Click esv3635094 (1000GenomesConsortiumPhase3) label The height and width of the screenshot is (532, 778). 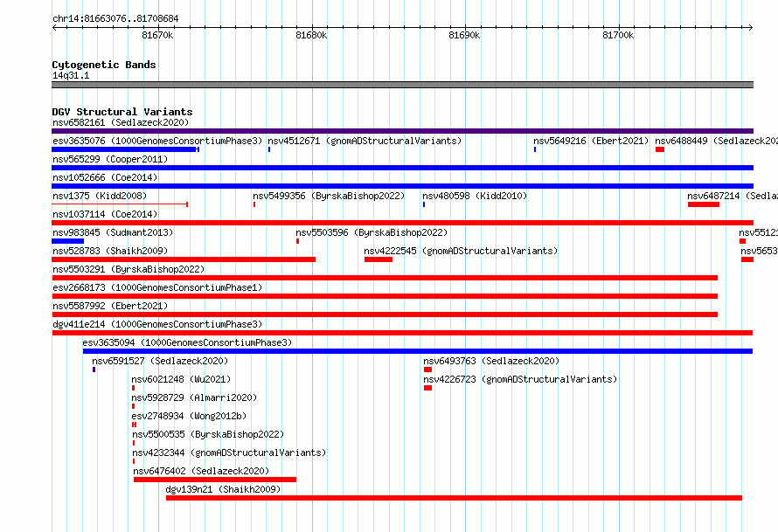(187, 342)
